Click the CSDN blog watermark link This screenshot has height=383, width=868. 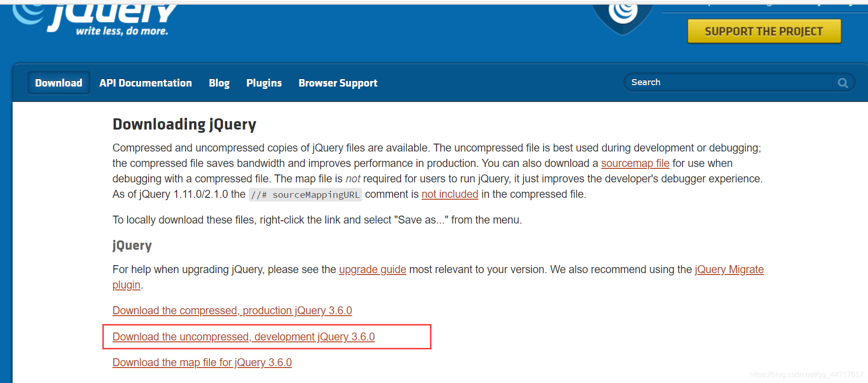pos(807,375)
